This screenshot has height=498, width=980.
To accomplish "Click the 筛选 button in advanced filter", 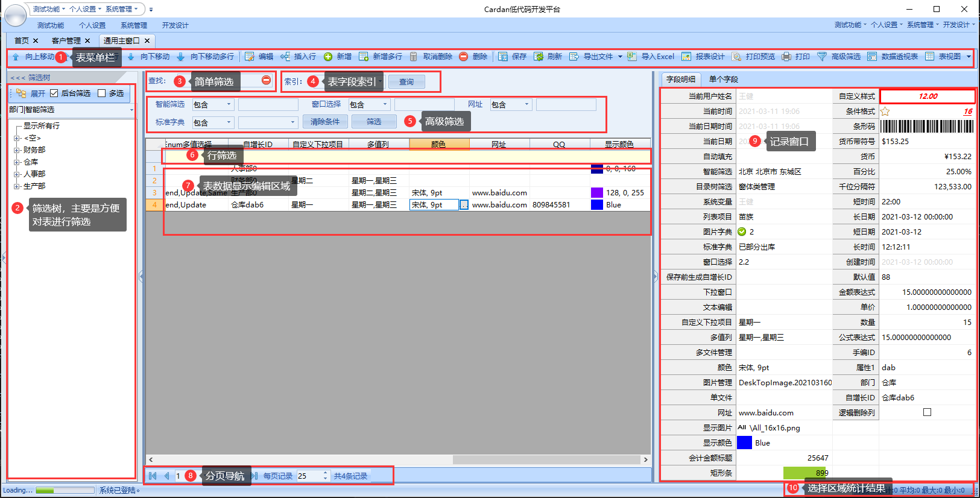I will (x=374, y=122).
